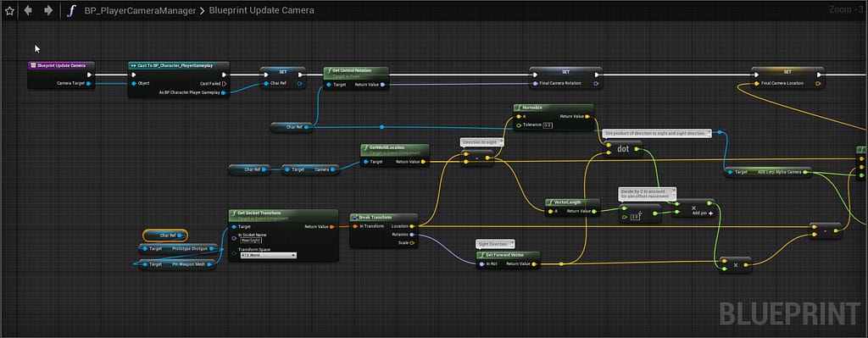This screenshot has height=338, width=868.
Task: Select the SET Final Camera Rotation node header
Action: coord(565,72)
